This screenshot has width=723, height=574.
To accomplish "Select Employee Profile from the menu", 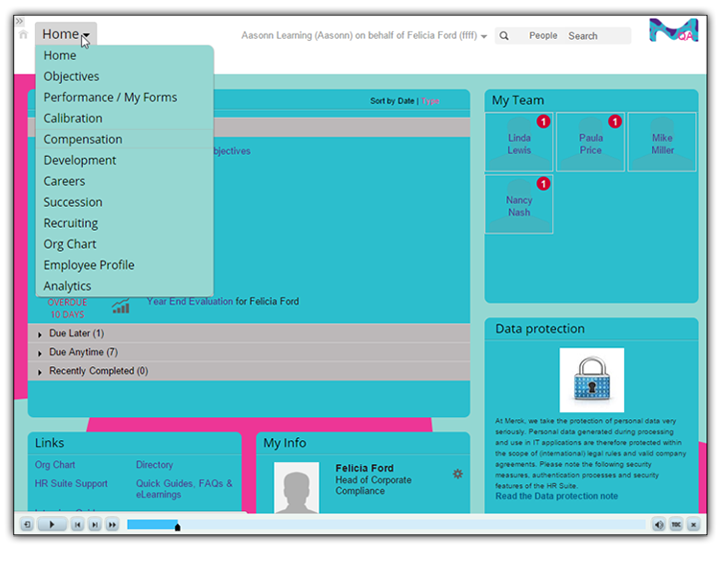I will point(89,265).
